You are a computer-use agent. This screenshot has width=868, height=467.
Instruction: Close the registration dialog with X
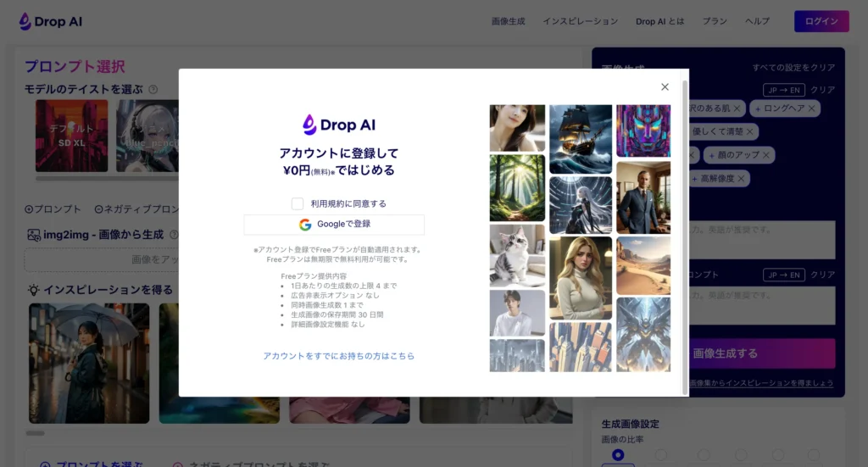click(x=665, y=86)
